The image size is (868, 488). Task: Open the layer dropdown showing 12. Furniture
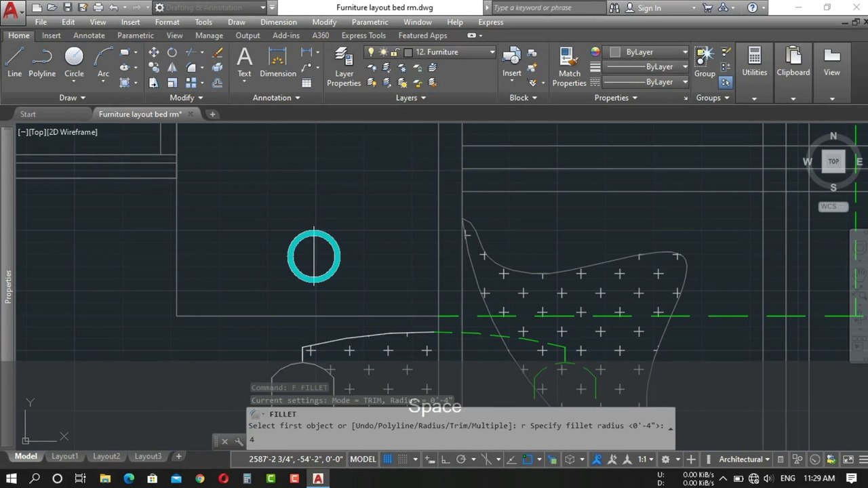click(x=430, y=52)
